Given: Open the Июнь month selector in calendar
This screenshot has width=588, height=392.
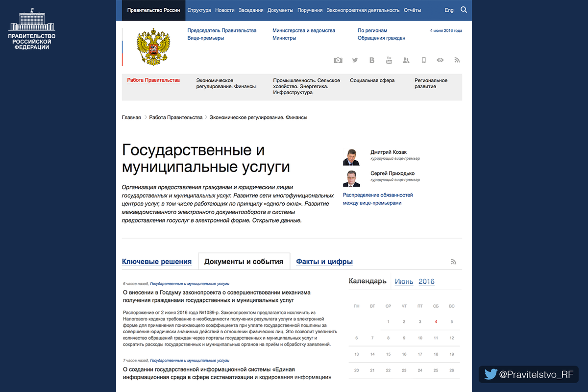Looking at the screenshot, I should [x=404, y=282].
